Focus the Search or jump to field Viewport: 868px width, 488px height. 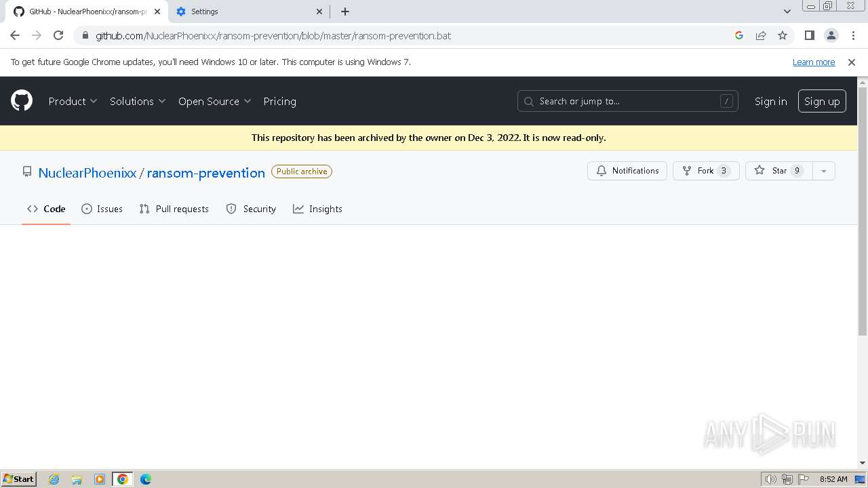(x=627, y=101)
